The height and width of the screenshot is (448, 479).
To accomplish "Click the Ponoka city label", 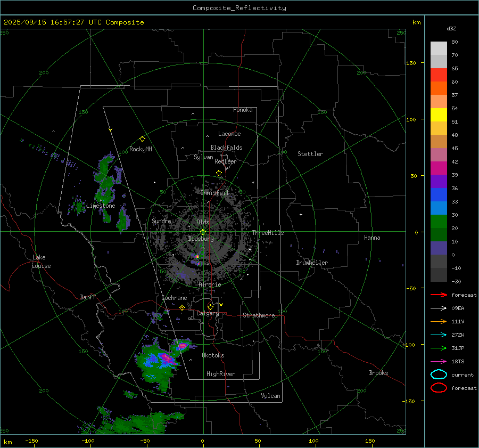I will click(x=243, y=110).
